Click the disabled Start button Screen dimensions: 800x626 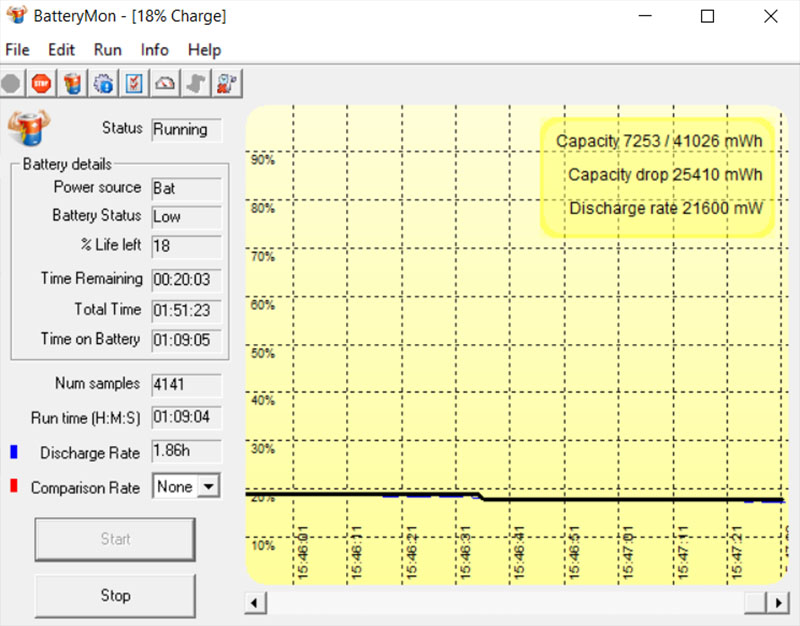point(115,539)
